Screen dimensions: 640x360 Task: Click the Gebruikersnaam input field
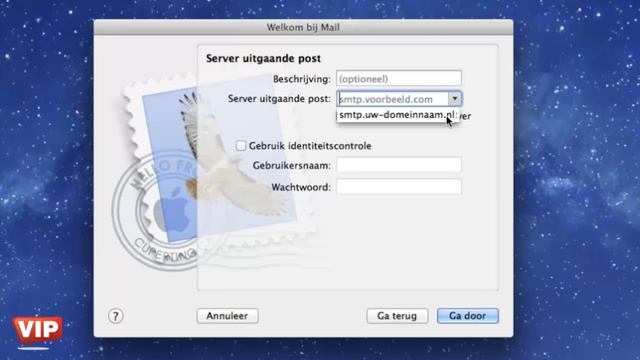(x=399, y=165)
